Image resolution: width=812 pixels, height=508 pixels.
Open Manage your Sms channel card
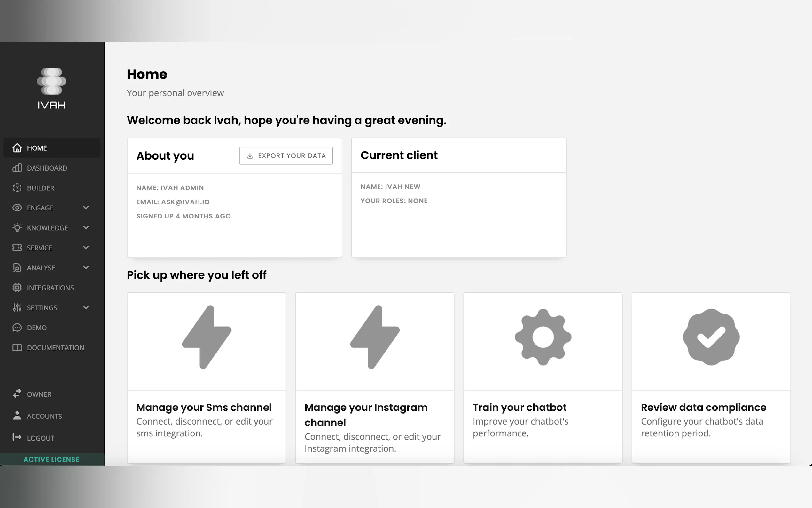[x=207, y=377]
